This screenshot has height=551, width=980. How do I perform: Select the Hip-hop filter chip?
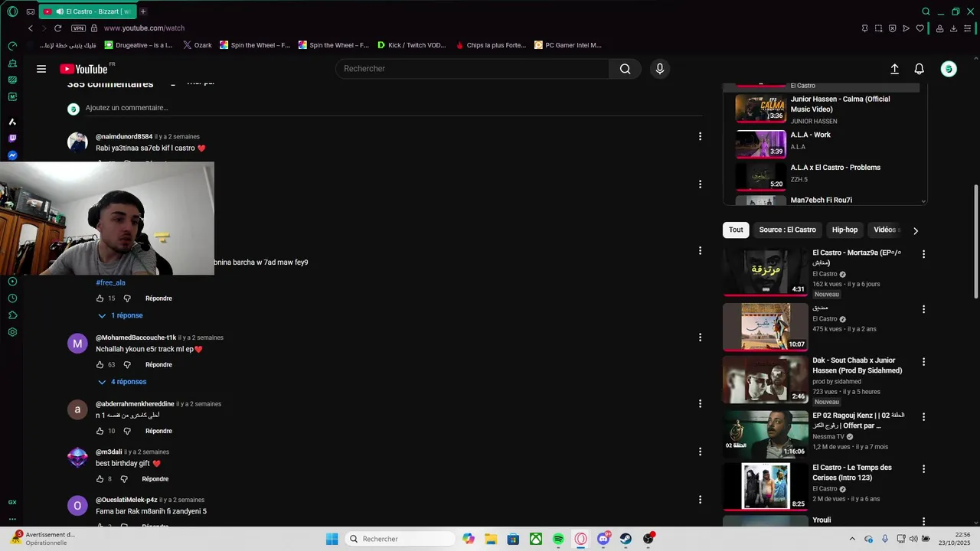coord(845,230)
